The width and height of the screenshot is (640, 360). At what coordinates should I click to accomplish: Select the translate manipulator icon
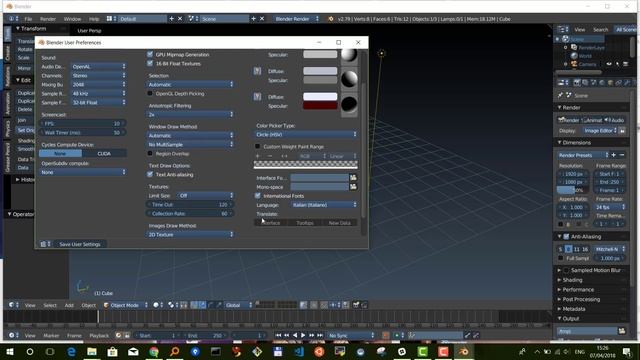tap(202, 305)
